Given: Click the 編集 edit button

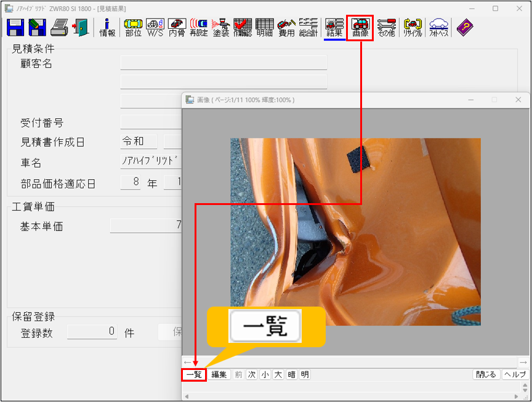Looking at the screenshot, I should 219,374.
